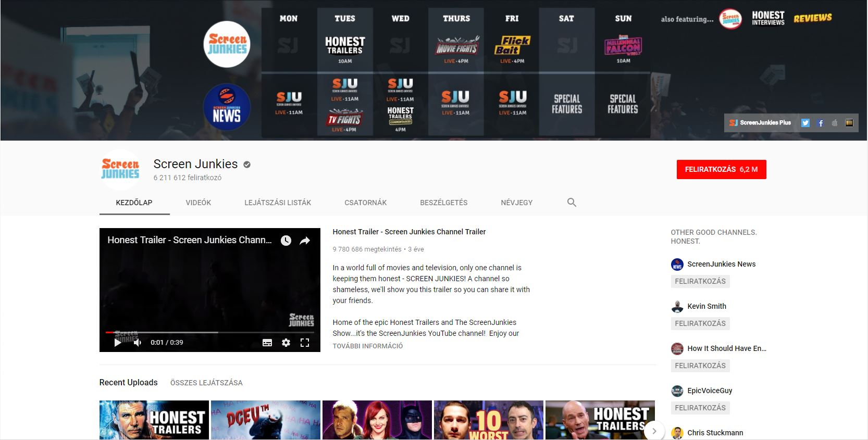Click the ScreenJunkies News channel avatar icon
Screen dimensions: 868x440
pos(677,265)
